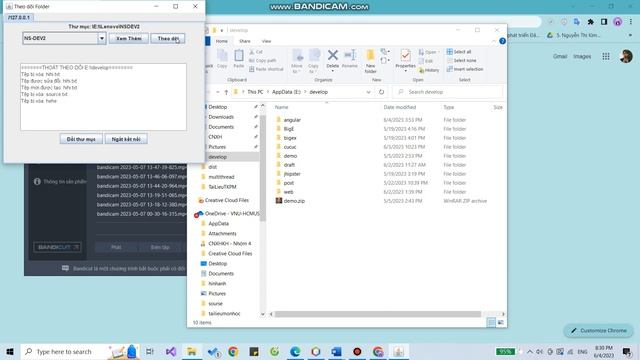The image size is (640, 360).
Task: Click the Ngắt kết nối button
Action: [126, 139]
